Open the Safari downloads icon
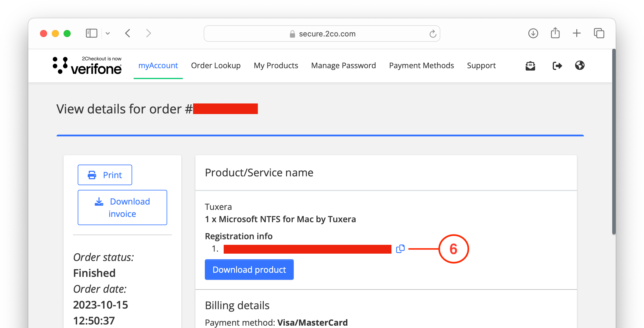Viewport: 644px width, 328px height. tap(533, 33)
